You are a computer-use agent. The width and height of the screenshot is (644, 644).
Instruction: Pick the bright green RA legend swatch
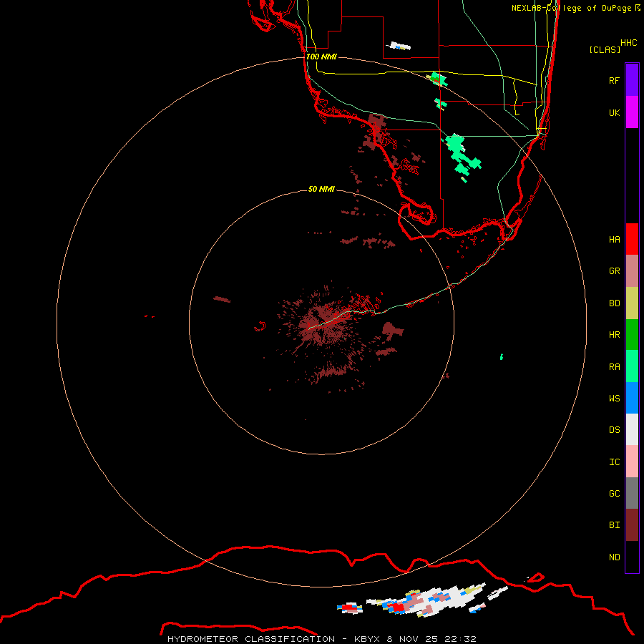point(632,366)
